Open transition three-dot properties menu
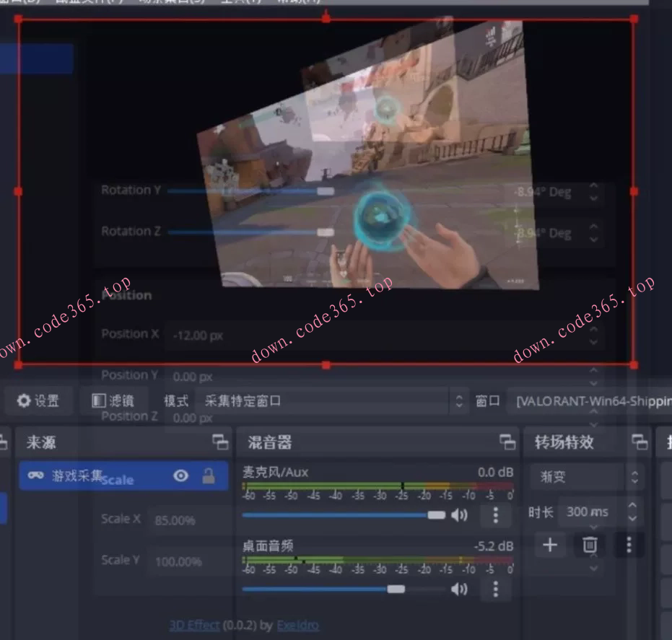Image resolution: width=672 pixels, height=640 pixels. (x=629, y=545)
